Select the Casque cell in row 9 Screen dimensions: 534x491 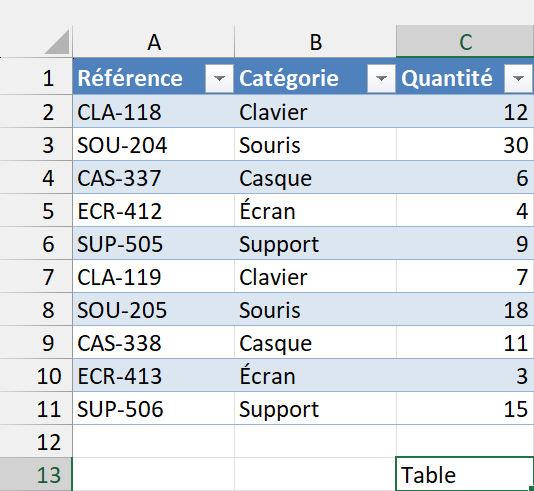pyautogui.click(x=315, y=343)
